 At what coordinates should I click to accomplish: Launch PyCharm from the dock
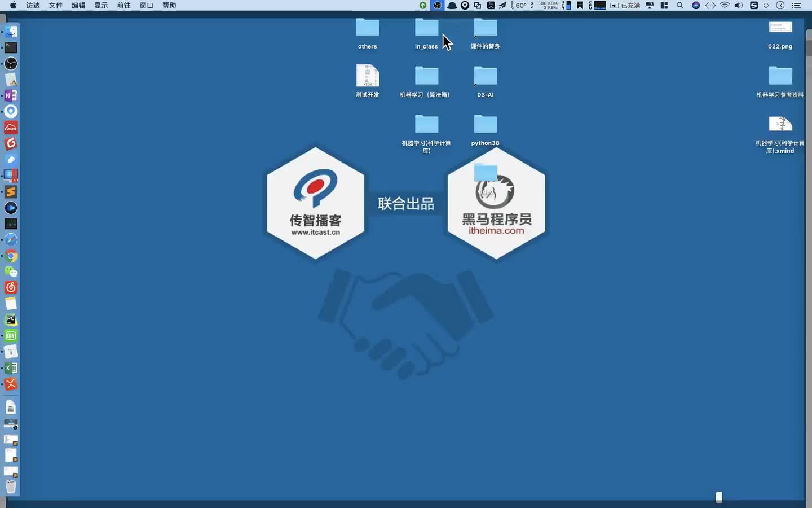(x=11, y=319)
